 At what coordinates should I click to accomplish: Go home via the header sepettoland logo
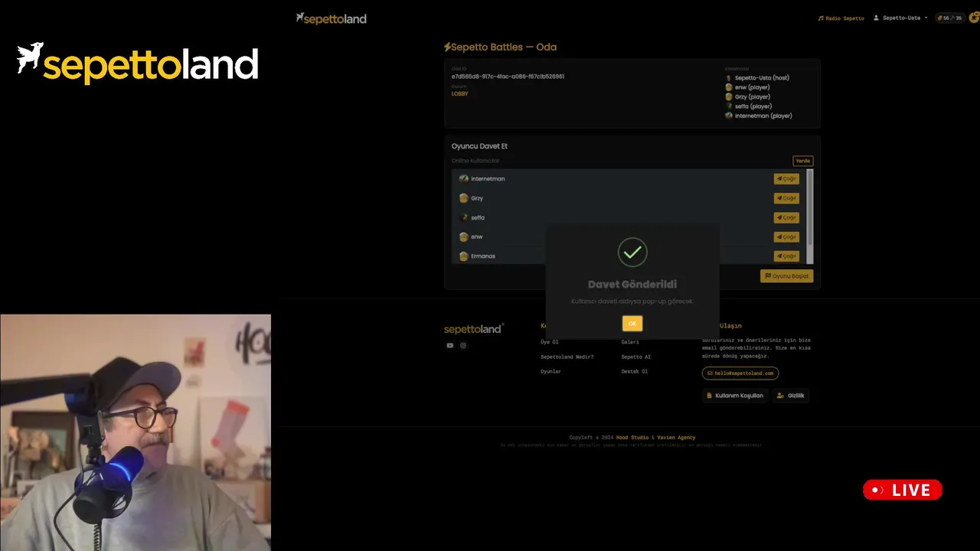pos(331,18)
